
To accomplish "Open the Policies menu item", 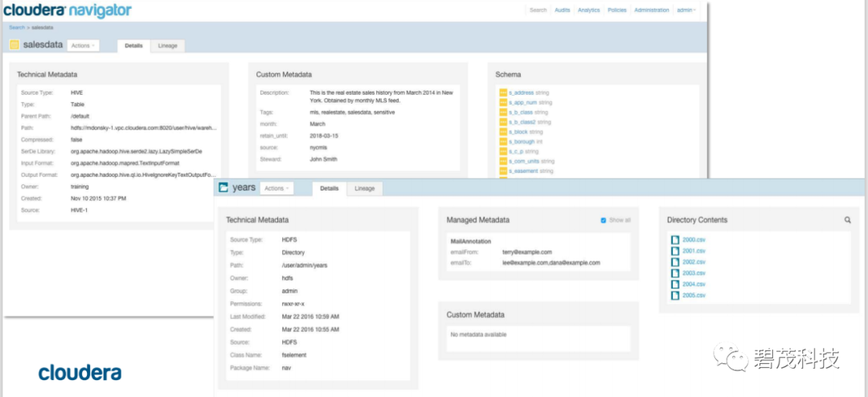I will click(x=616, y=10).
